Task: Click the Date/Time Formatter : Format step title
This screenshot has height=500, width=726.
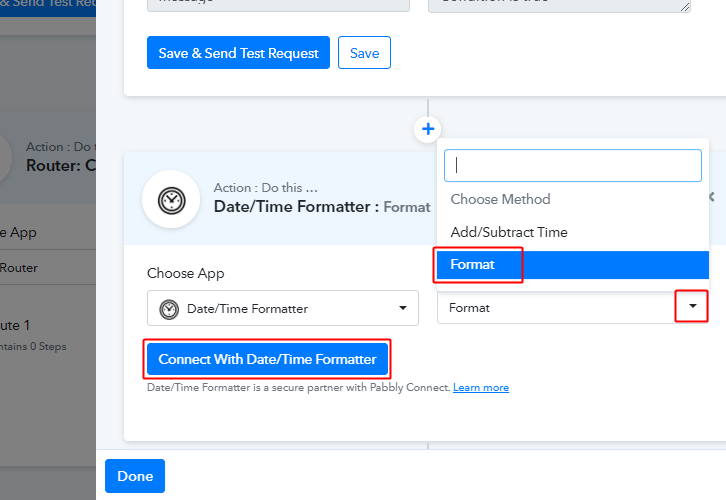Action: coord(322,207)
